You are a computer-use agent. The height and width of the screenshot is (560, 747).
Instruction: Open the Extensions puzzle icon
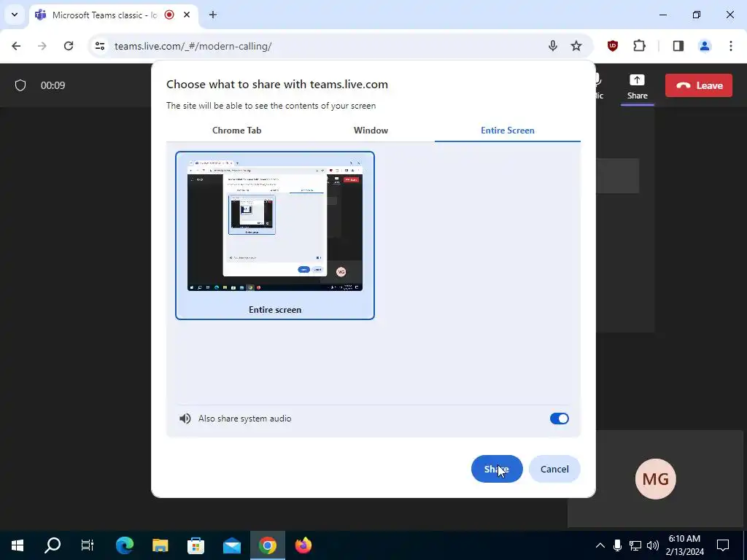(x=639, y=46)
